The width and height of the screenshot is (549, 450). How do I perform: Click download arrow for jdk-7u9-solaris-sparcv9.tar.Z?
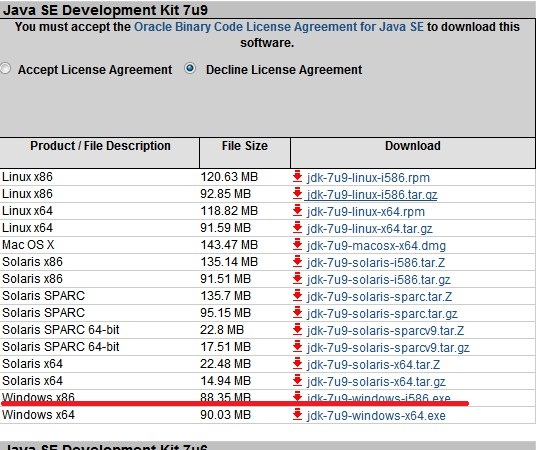[x=297, y=330]
